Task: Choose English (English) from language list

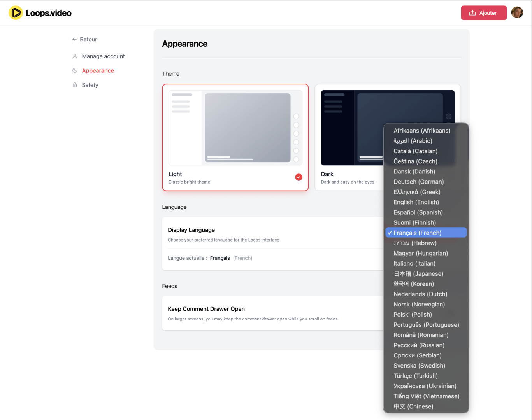Action: pyautogui.click(x=416, y=202)
